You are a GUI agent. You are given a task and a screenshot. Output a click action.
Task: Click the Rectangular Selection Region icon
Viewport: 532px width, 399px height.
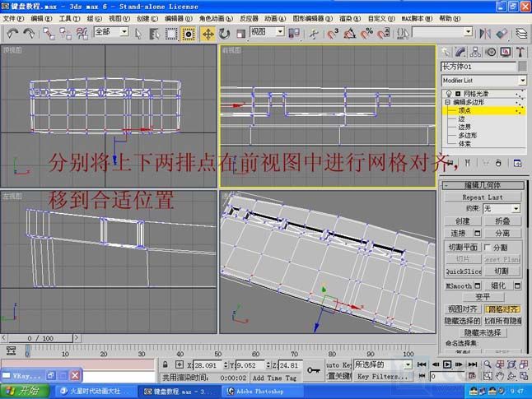pos(171,34)
